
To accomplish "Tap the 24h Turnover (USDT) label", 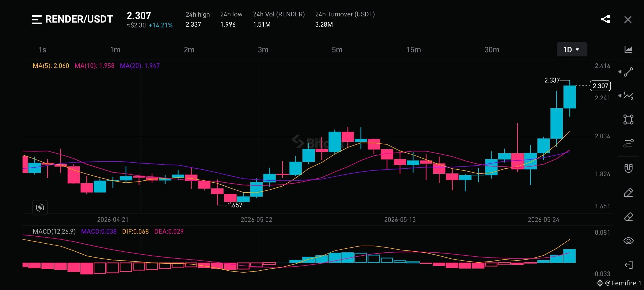I will click(345, 14).
